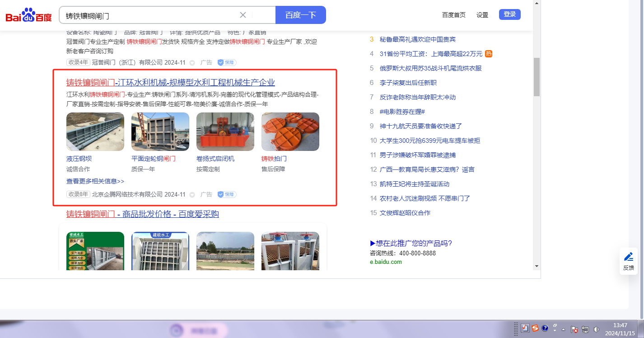
Task: Click the scrollbar down arrow
Action: pyautogui.click(x=537, y=266)
